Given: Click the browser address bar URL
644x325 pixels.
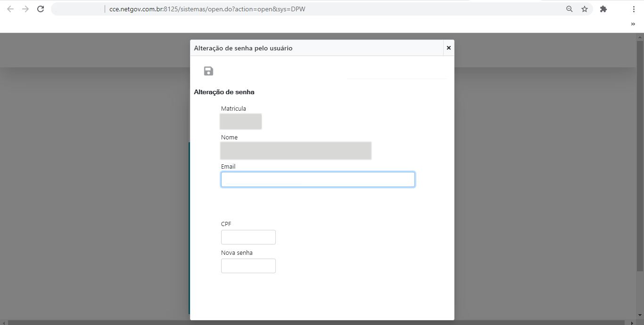Looking at the screenshot, I should coord(207,9).
